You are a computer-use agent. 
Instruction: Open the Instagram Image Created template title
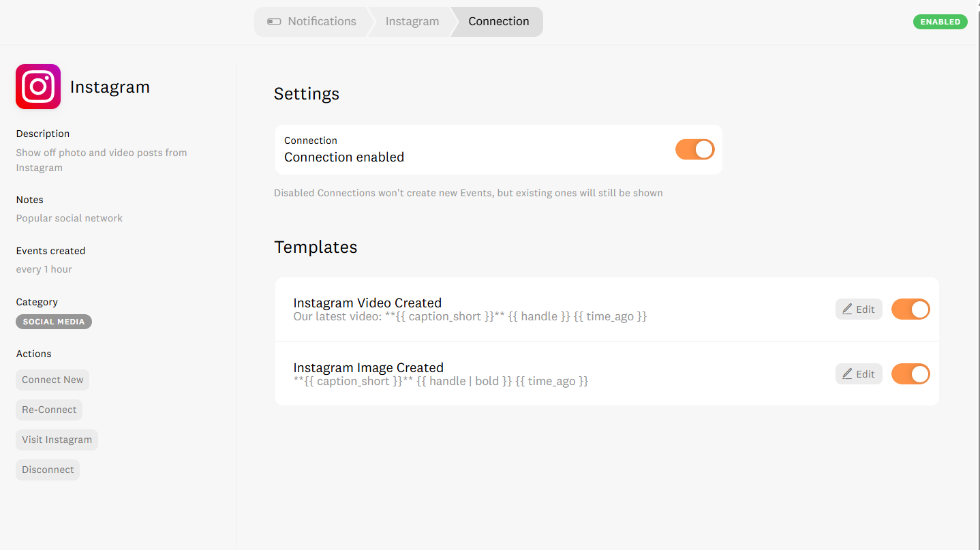(x=368, y=367)
